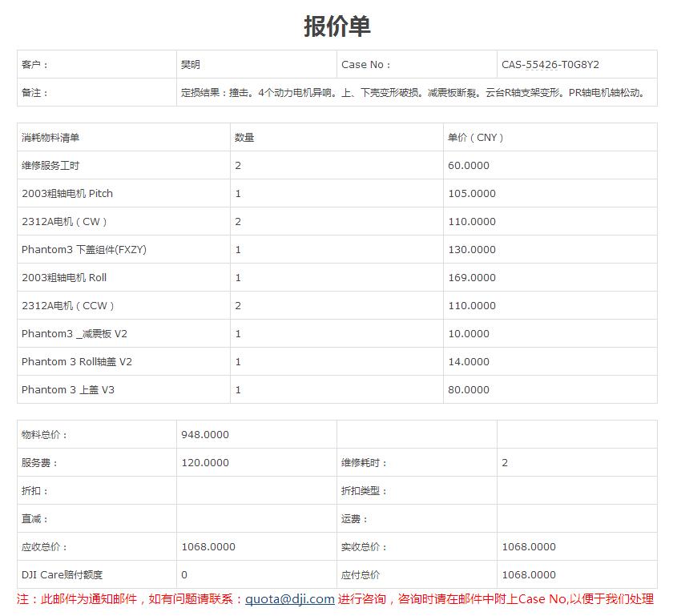The width and height of the screenshot is (673, 616).
Task: Select 2003粗轴电机 Roll item
Action: point(64,277)
